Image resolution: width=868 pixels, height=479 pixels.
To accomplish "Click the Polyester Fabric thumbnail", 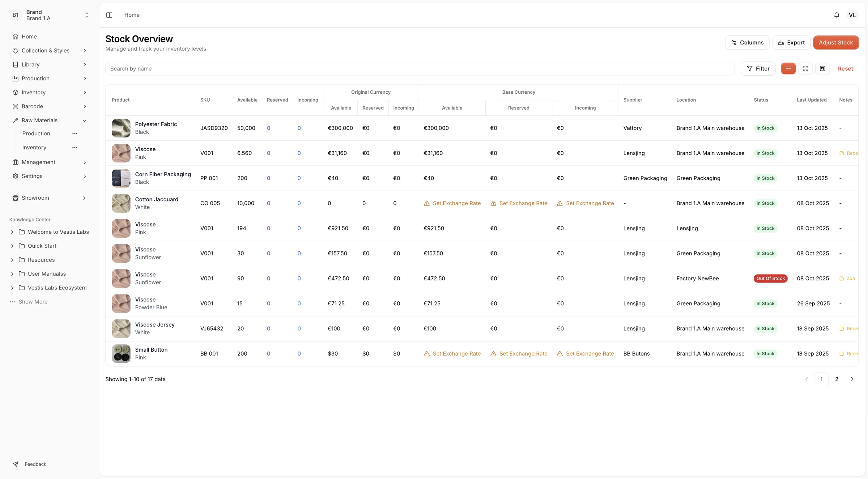I will click(121, 128).
